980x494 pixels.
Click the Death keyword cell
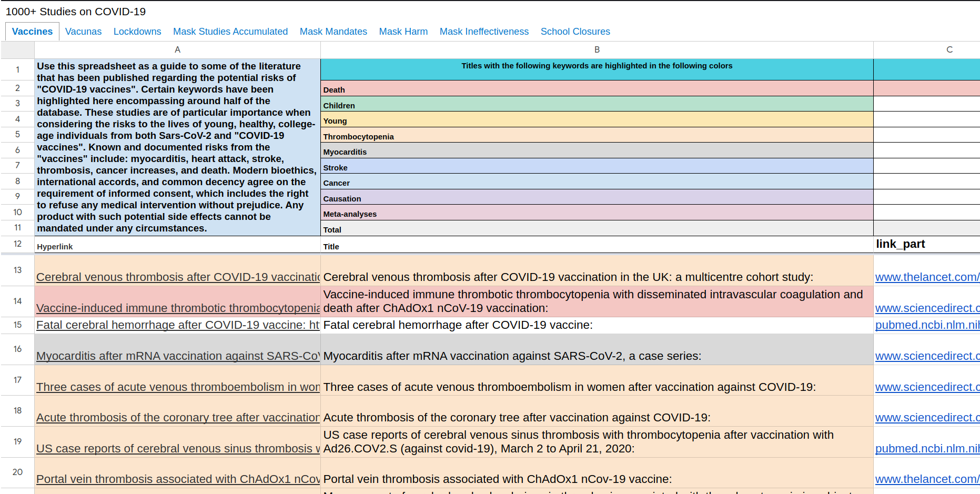pos(597,88)
